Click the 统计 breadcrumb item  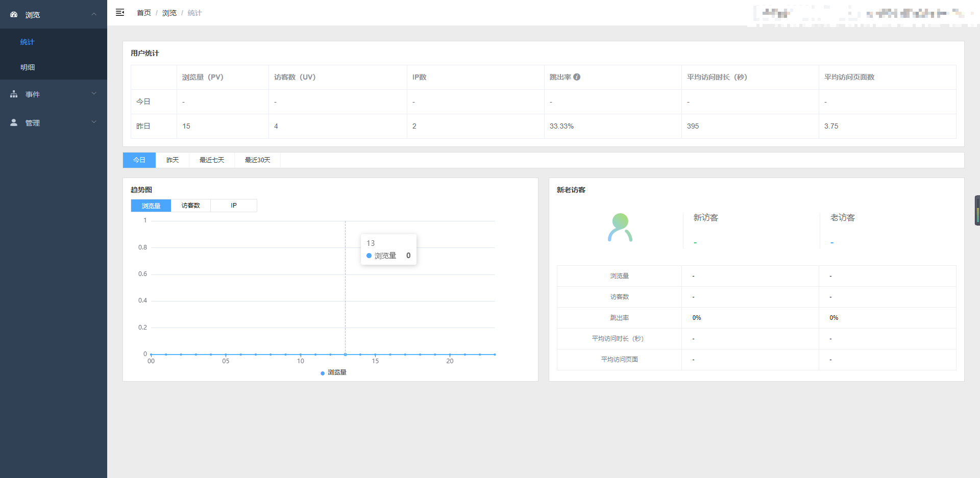(195, 13)
